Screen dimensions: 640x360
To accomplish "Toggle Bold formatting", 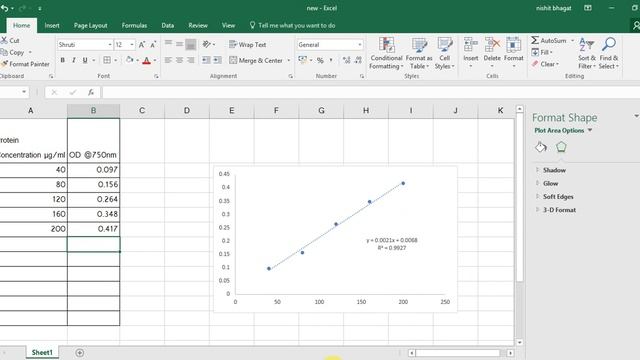I will (62, 60).
